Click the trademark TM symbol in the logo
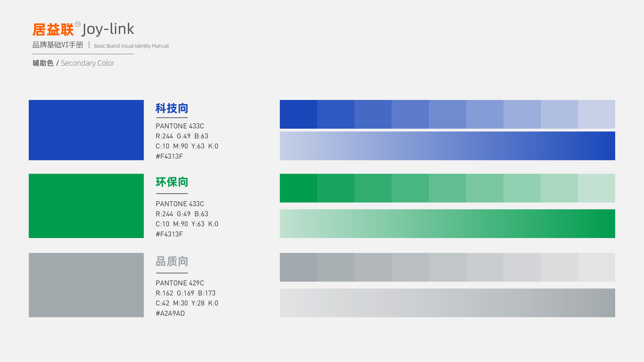Image resolution: width=644 pixels, height=362 pixels. tap(78, 24)
